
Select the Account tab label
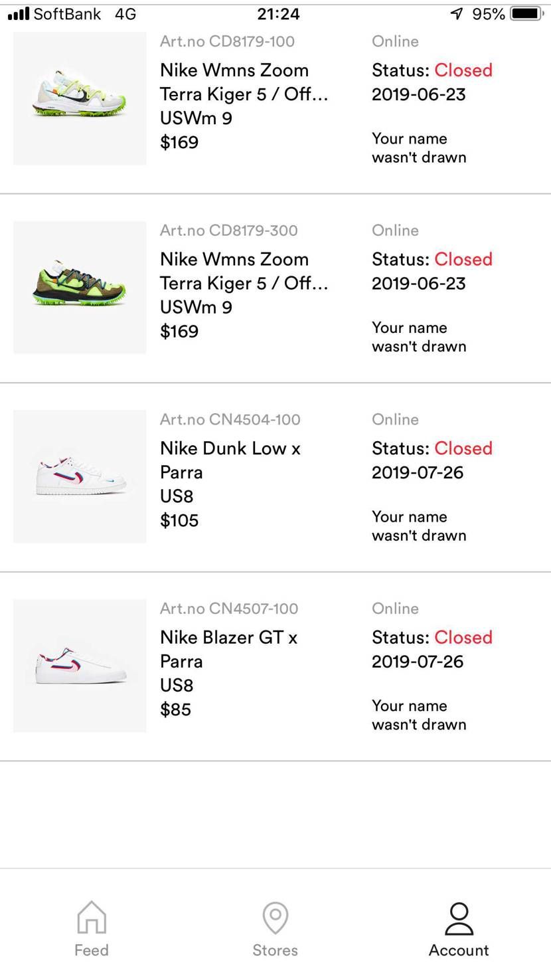pyautogui.click(x=459, y=950)
